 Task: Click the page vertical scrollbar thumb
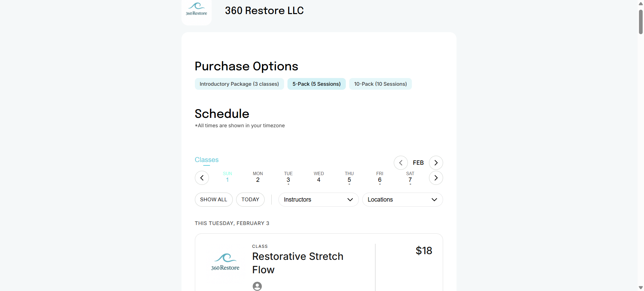(x=641, y=22)
